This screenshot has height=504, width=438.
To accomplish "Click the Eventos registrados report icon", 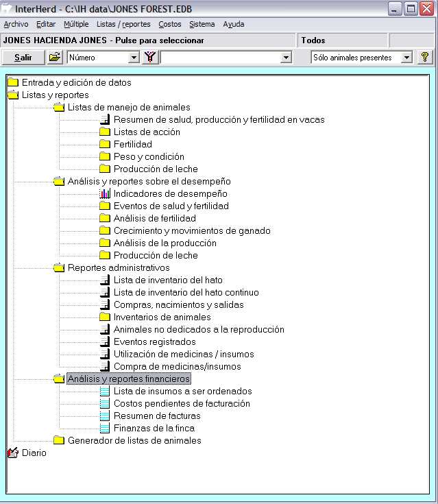I will (105, 341).
